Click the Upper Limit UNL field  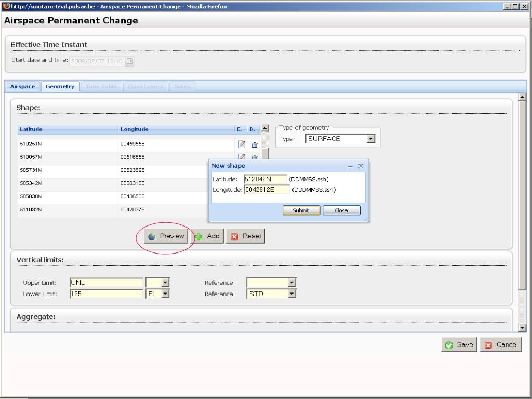tap(107, 282)
